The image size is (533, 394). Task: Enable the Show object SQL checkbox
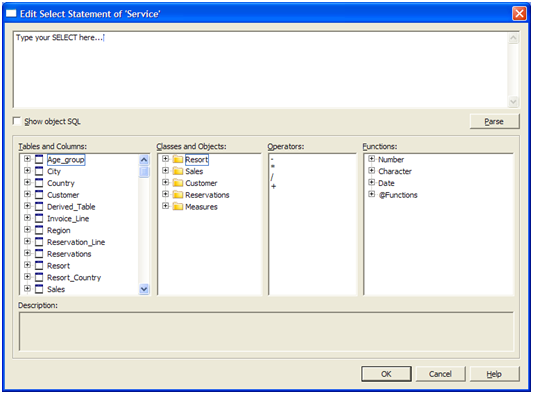pos(17,121)
